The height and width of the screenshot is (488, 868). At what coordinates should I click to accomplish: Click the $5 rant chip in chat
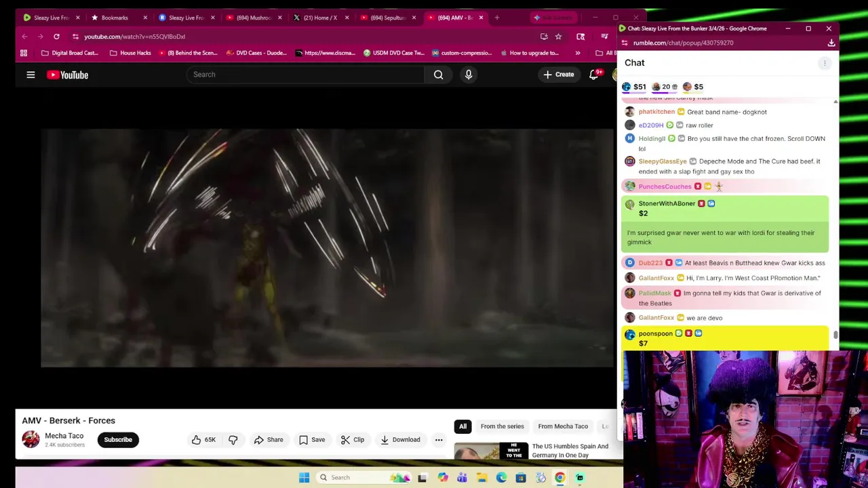click(693, 87)
